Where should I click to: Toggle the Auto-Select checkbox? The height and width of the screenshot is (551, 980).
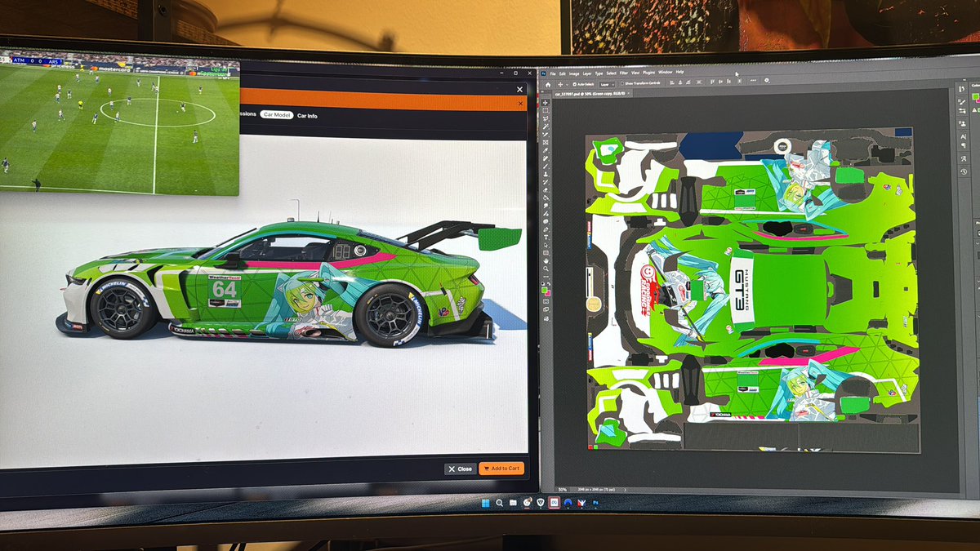point(575,84)
